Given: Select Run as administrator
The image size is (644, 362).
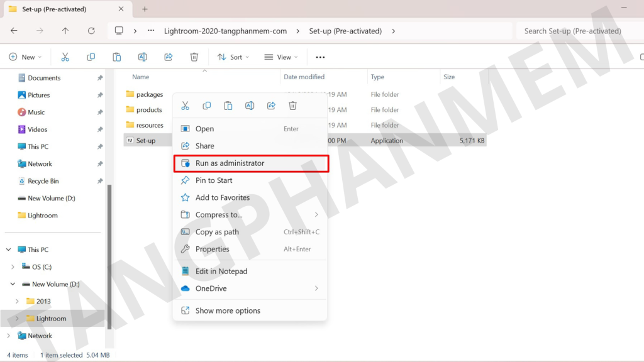Looking at the screenshot, I should (x=251, y=163).
